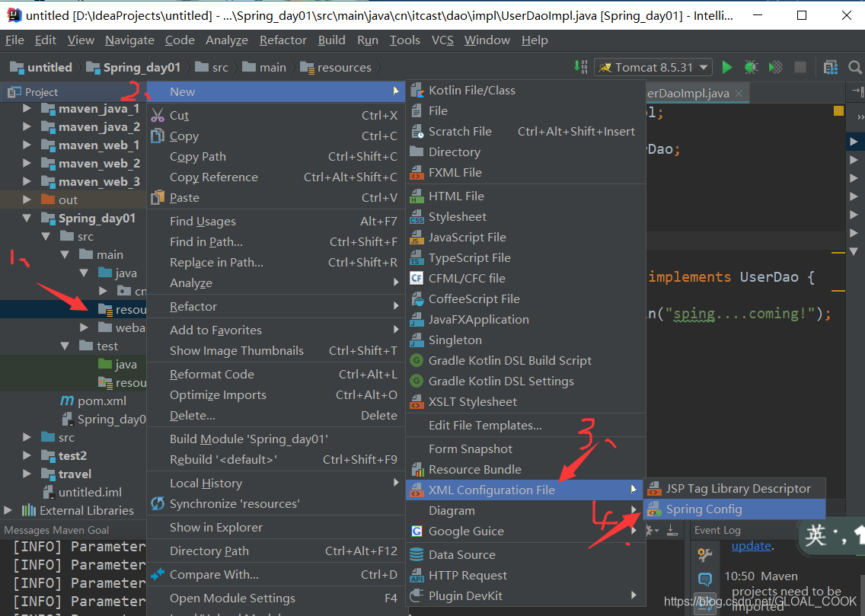Create a new JavaScript File
Screen dimensions: 865x616
pos(525,237)
